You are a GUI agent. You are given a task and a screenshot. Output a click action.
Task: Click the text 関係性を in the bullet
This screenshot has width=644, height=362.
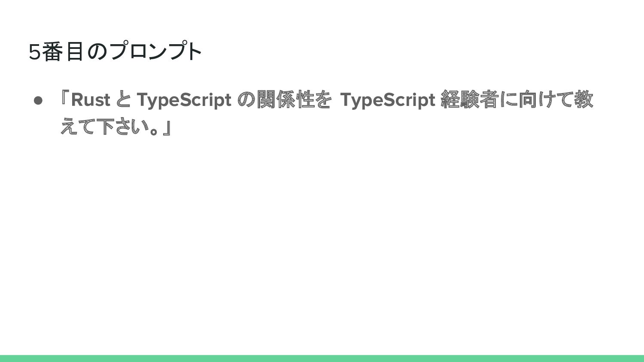point(295,100)
